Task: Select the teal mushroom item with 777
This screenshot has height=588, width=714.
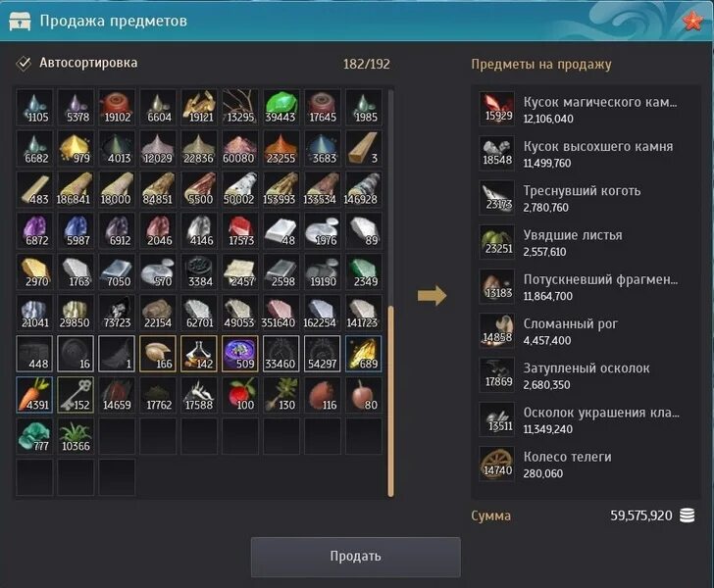Action: pos(34,436)
